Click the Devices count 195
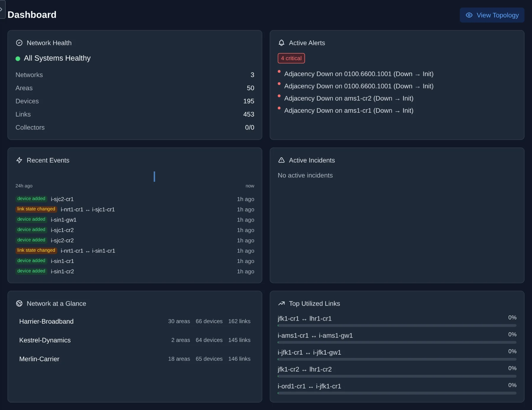This screenshot has height=410, width=532. [249, 101]
